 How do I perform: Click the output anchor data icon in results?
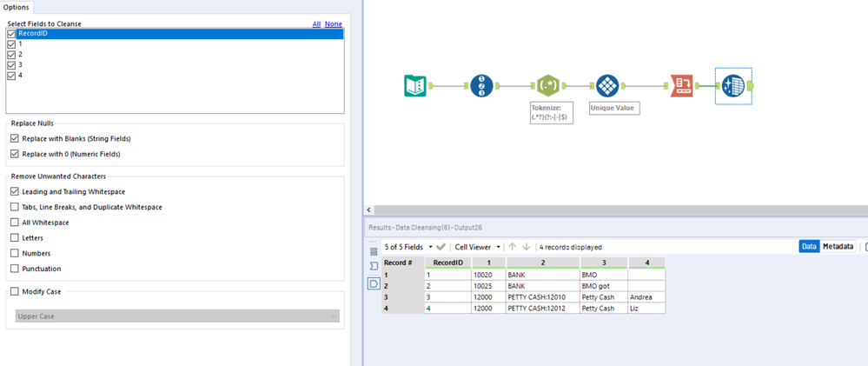373,283
